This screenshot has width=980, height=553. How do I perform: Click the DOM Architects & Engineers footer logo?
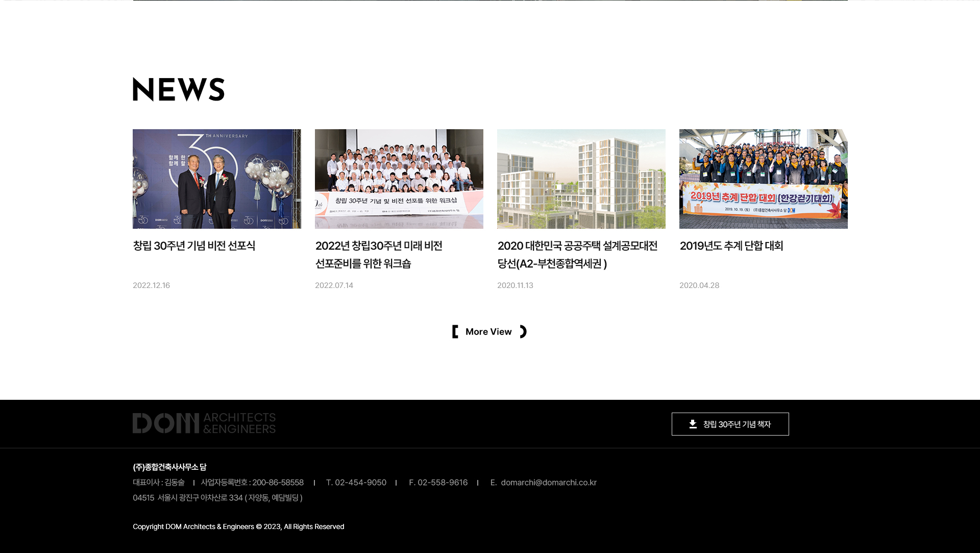tap(204, 423)
